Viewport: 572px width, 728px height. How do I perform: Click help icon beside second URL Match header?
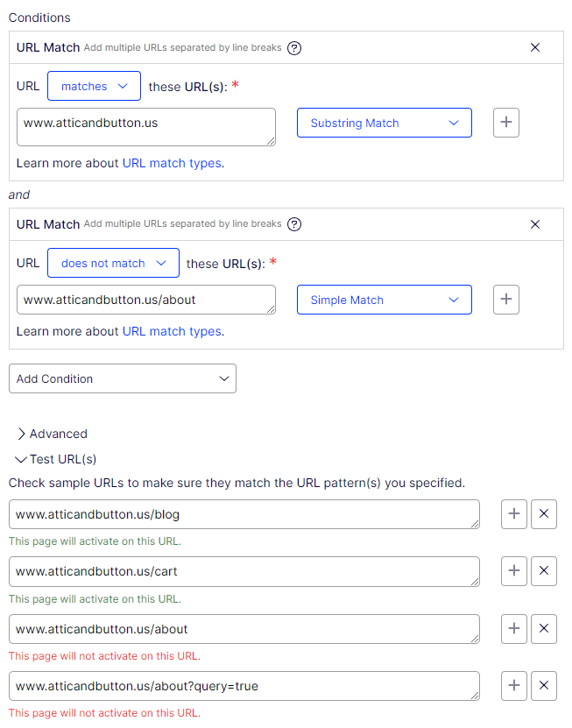pos(294,224)
